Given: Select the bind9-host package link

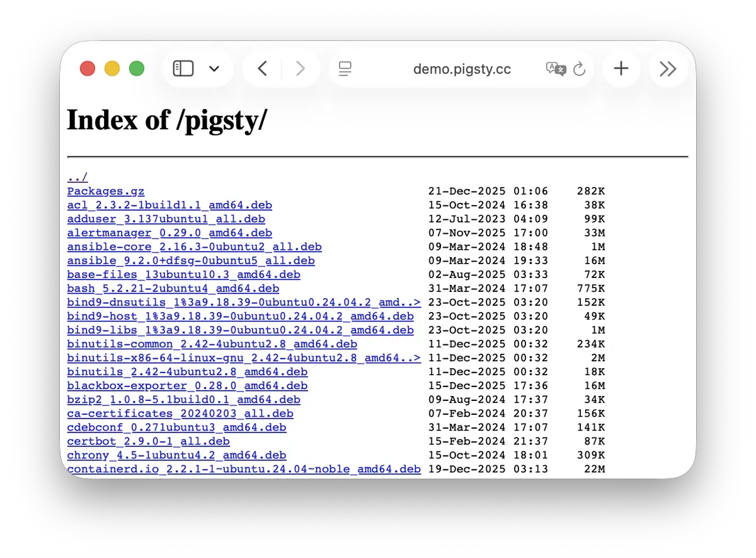Looking at the screenshot, I should [240, 316].
